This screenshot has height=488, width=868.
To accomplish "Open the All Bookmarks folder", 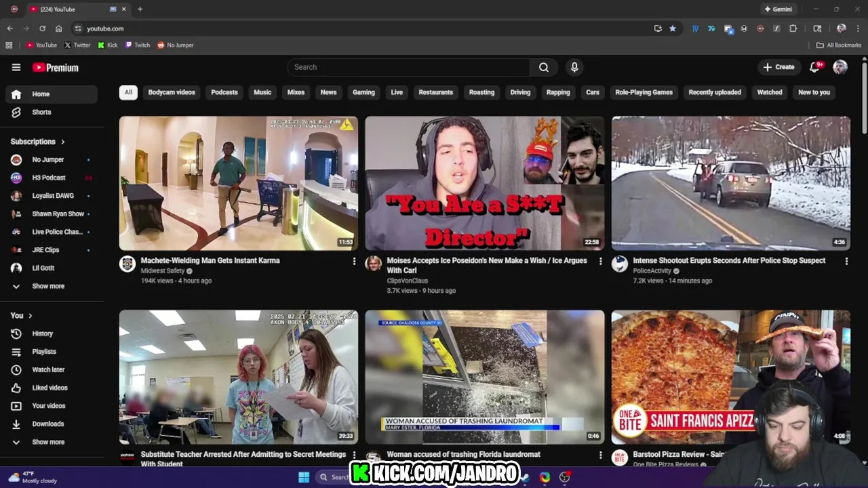I will tap(839, 45).
